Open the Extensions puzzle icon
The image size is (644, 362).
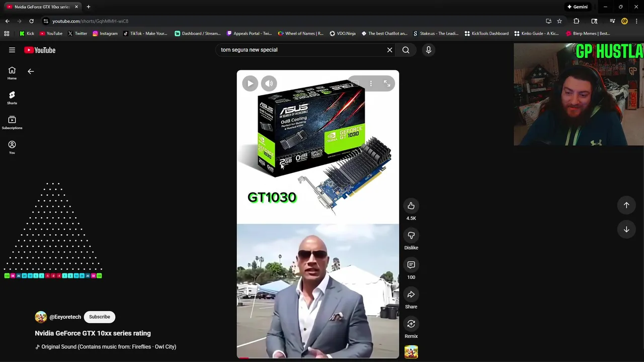click(x=577, y=21)
